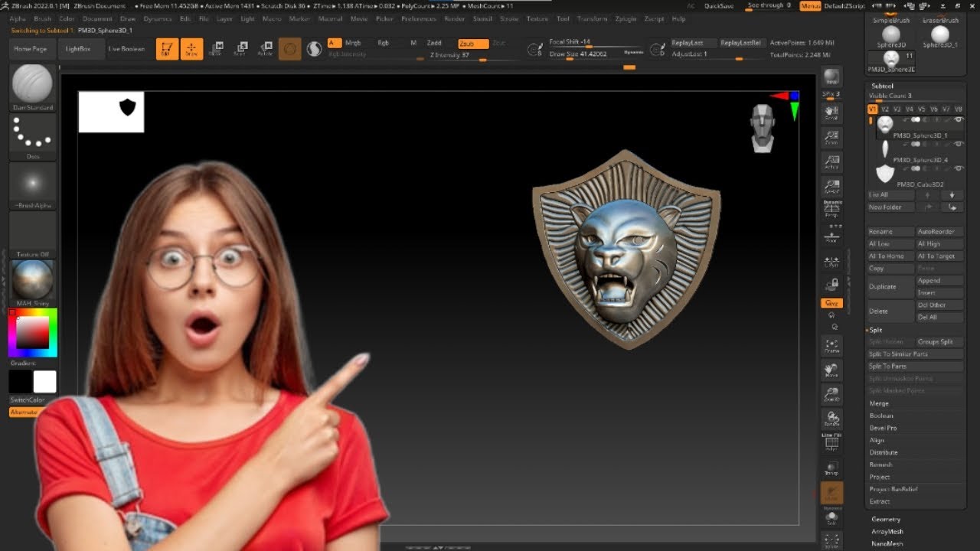Toggle visibility eye of PM3D_Sphere3D_4 subtool

(959, 145)
